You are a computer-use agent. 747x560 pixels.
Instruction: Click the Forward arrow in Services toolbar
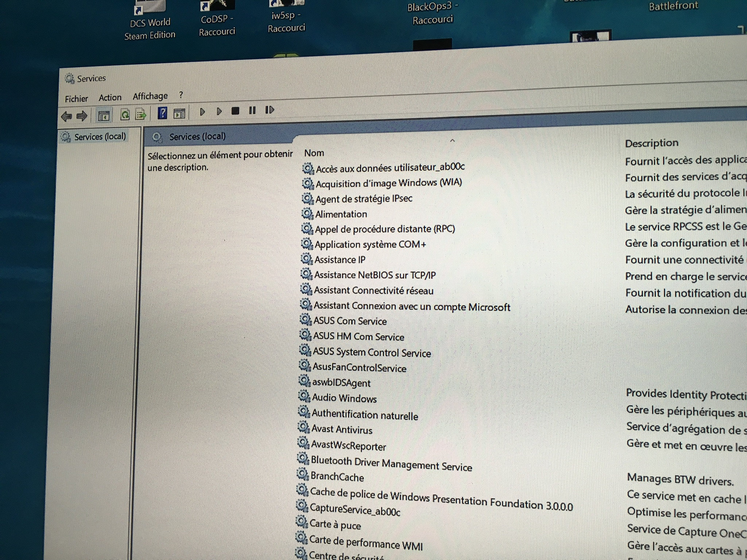tap(82, 116)
